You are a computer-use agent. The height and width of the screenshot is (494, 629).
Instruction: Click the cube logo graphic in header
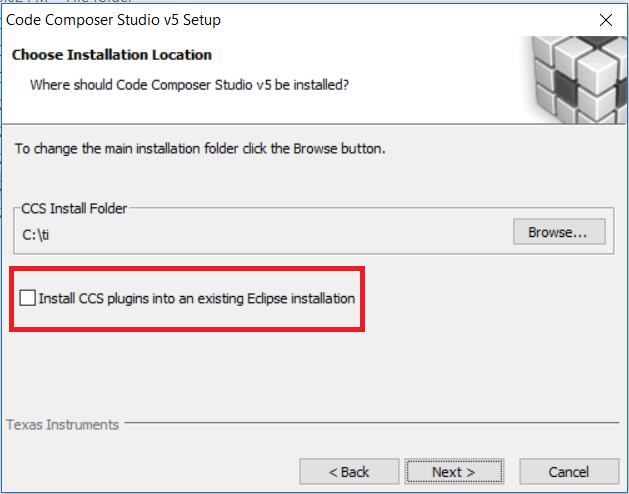(x=579, y=76)
